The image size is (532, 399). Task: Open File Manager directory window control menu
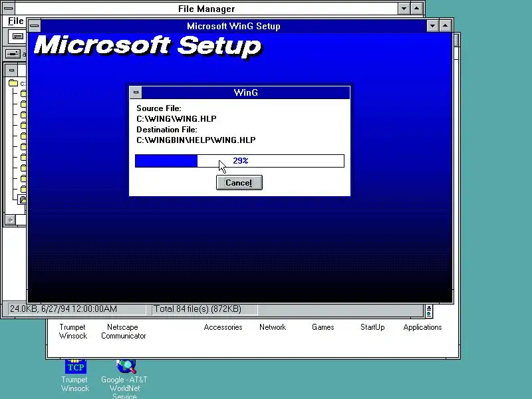[x=11, y=70]
